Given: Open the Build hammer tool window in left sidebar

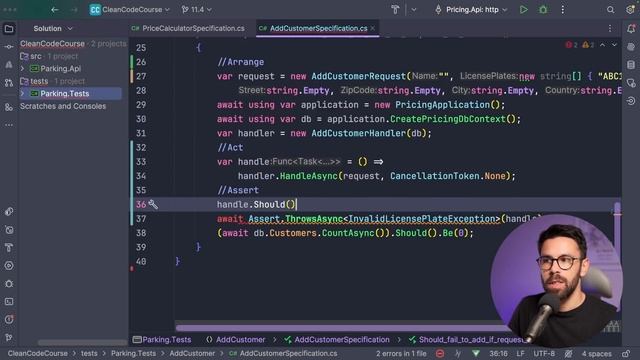Looking at the screenshot, I should (x=9, y=247).
